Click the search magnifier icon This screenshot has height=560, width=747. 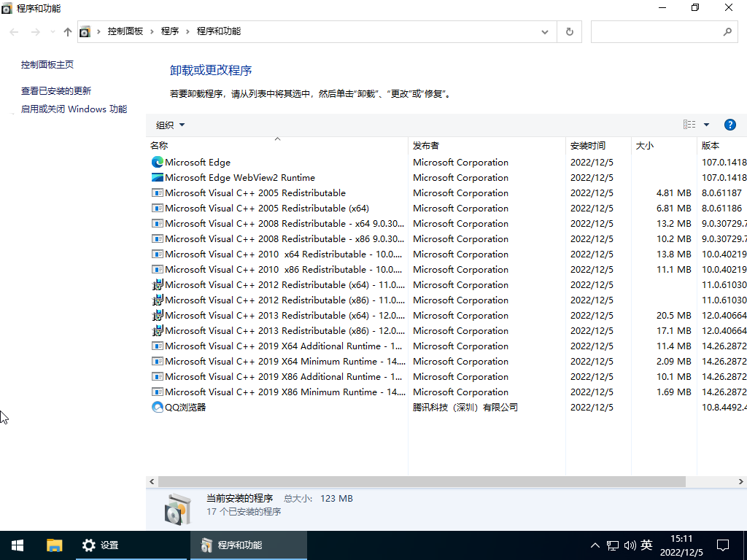pos(727,32)
